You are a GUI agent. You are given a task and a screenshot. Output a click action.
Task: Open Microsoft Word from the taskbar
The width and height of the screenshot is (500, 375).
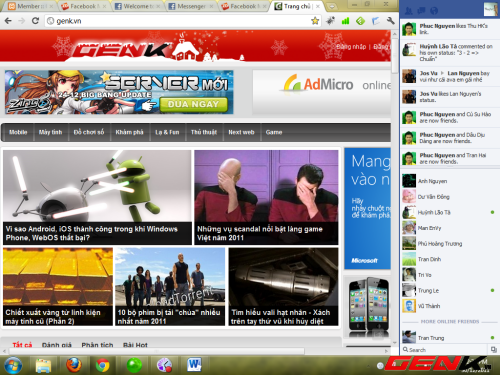tap(194, 364)
